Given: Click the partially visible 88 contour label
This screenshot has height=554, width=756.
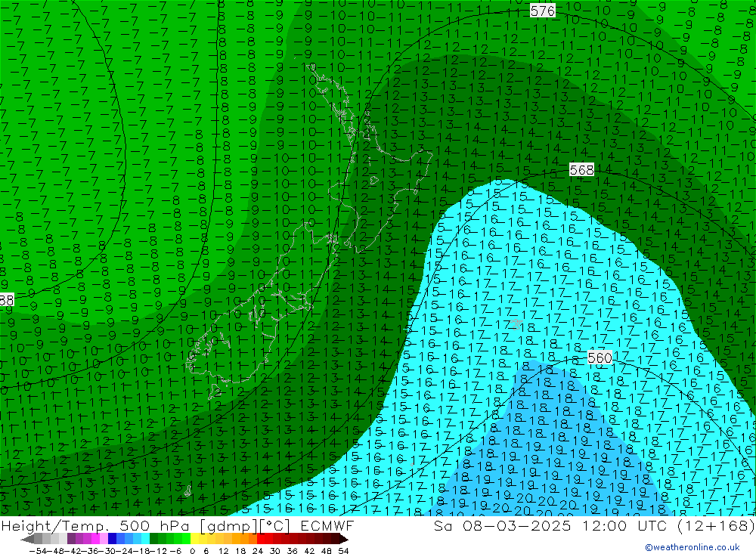Looking at the screenshot, I should 7,300.
